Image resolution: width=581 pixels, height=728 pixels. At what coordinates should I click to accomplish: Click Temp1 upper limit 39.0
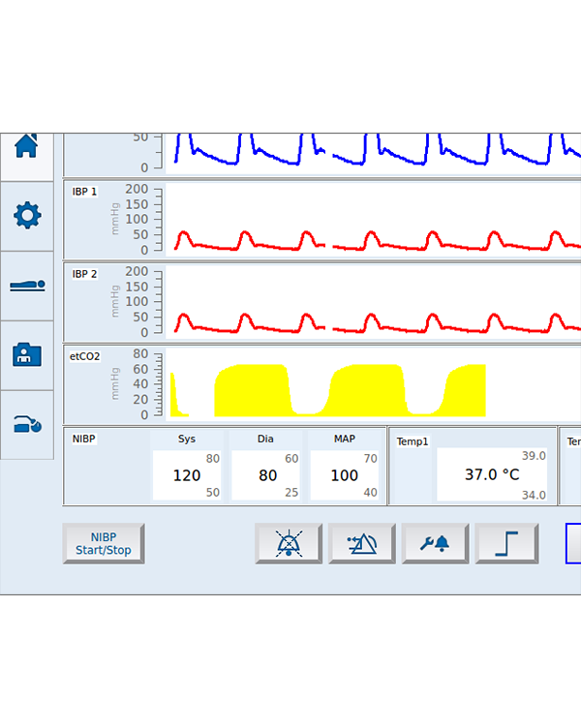coord(534,456)
